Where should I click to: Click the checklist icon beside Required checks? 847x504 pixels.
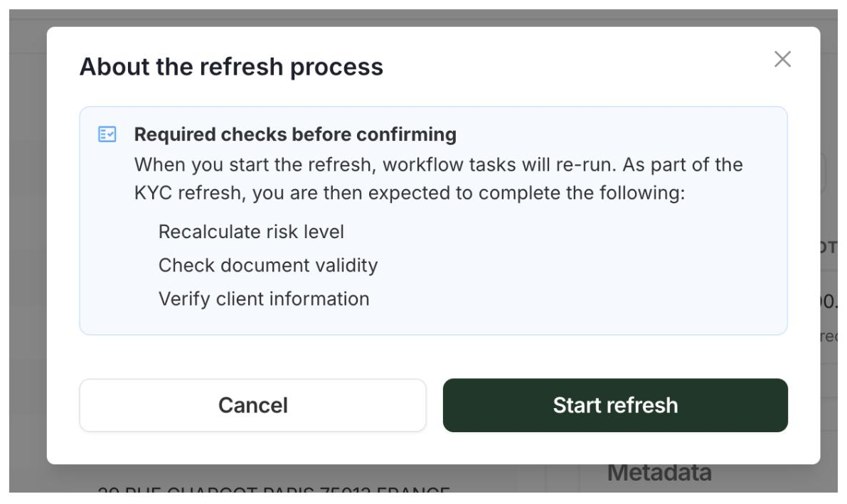click(107, 134)
